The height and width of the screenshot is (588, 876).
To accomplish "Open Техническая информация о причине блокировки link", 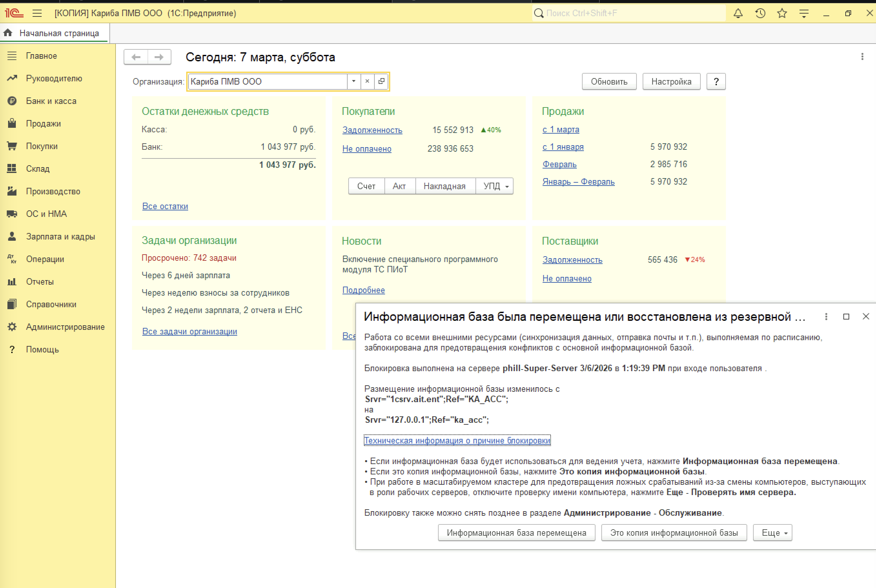I will (457, 441).
